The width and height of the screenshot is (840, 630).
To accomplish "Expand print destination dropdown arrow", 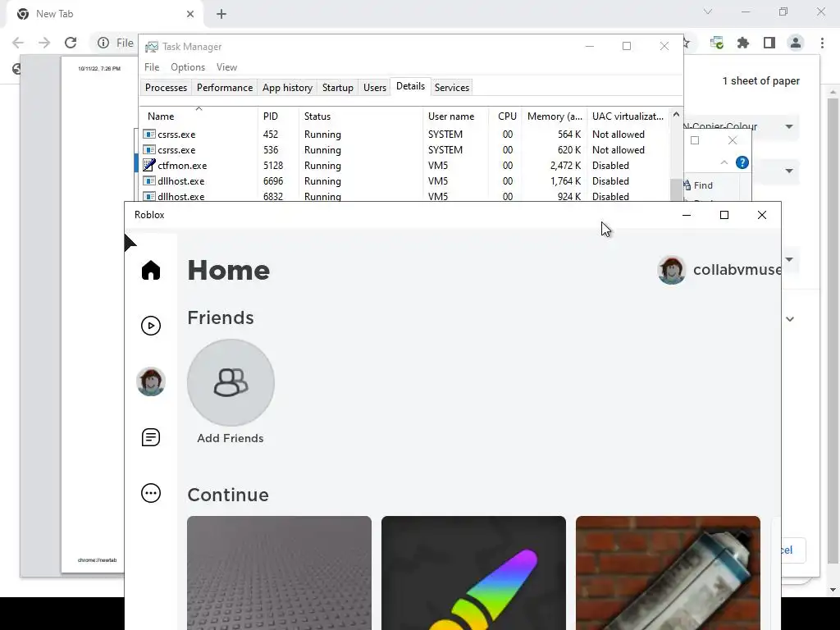I will pyautogui.click(x=789, y=126).
